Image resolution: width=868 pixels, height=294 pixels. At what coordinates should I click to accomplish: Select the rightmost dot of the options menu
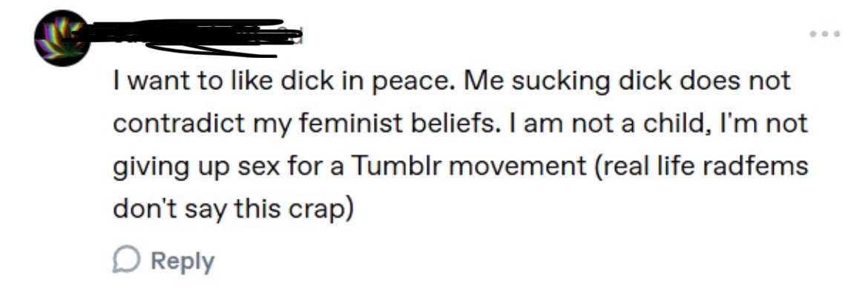(x=837, y=34)
